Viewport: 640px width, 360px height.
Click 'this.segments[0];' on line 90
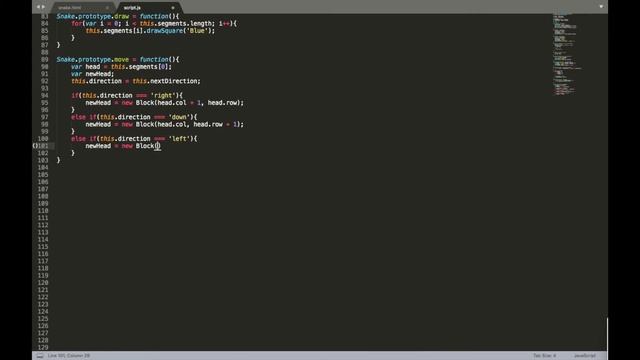coord(141,67)
